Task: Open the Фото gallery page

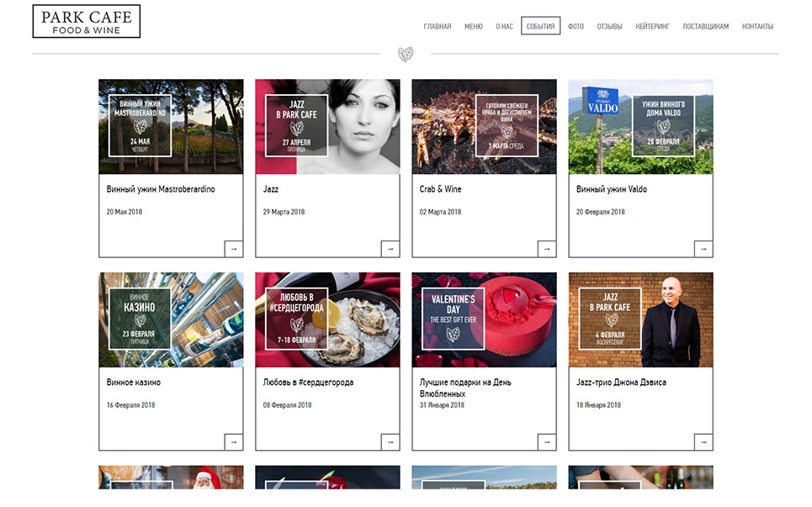Action: pos(576,26)
